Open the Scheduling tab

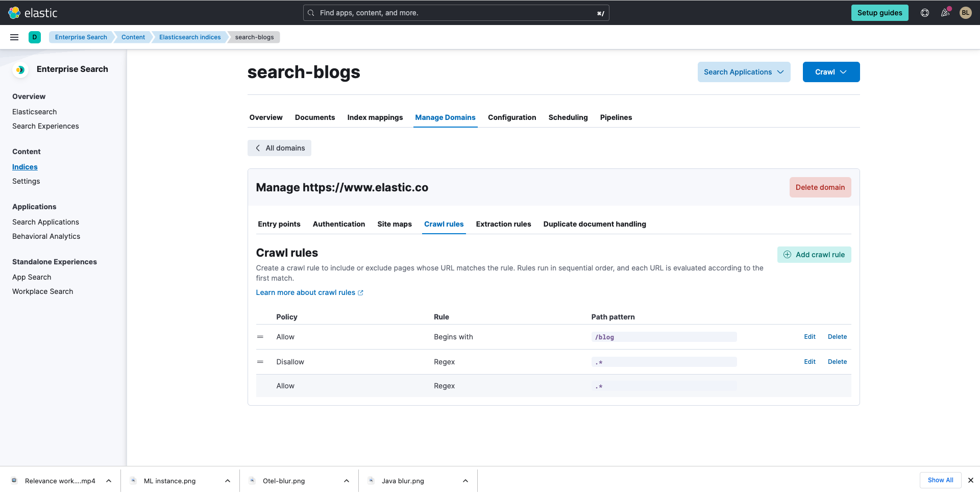[568, 117]
